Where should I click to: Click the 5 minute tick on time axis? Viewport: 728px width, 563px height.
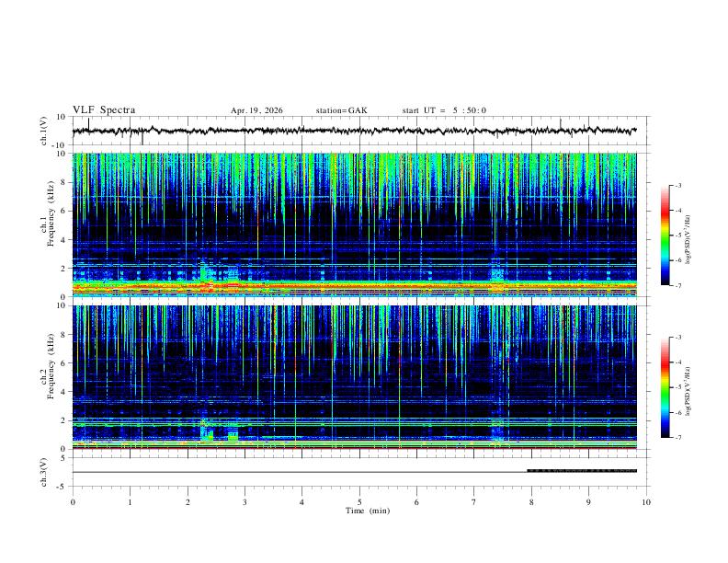click(359, 502)
